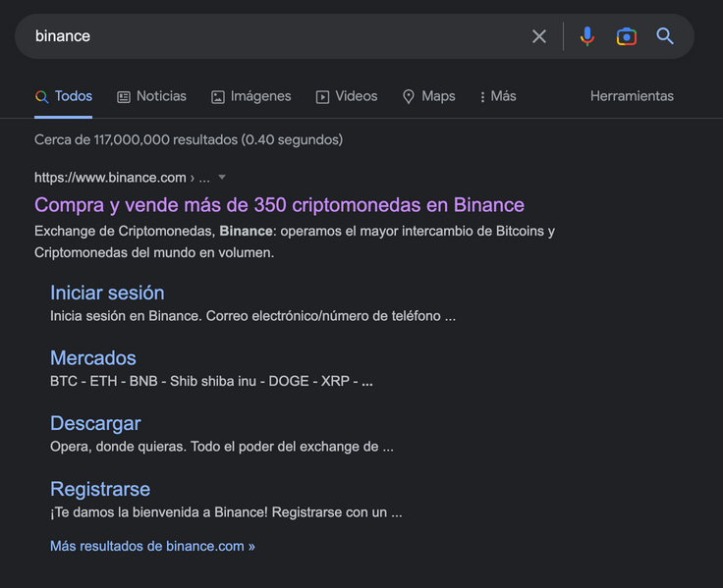This screenshot has height=588, width=723.
Task: Open the Iniciar sesión sitelink
Action: tap(107, 293)
